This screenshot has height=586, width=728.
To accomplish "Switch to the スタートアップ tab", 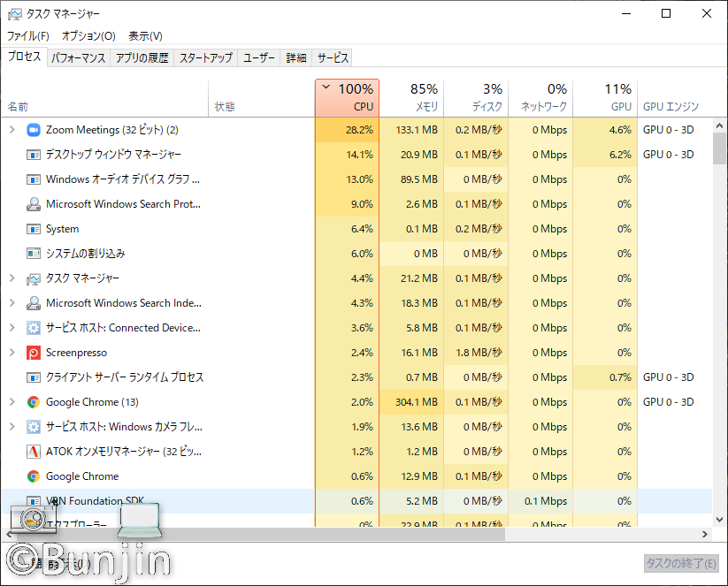I will click(x=206, y=58).
